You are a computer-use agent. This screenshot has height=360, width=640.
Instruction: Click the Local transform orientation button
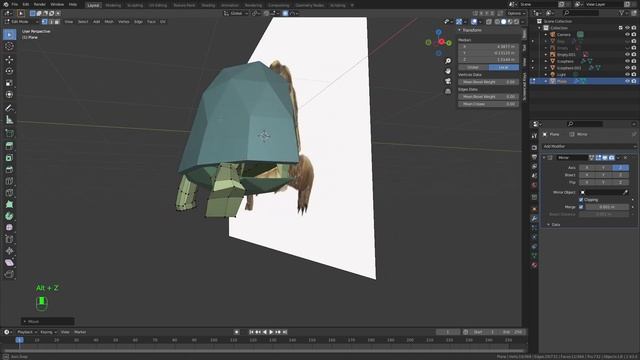click(503, 67)
